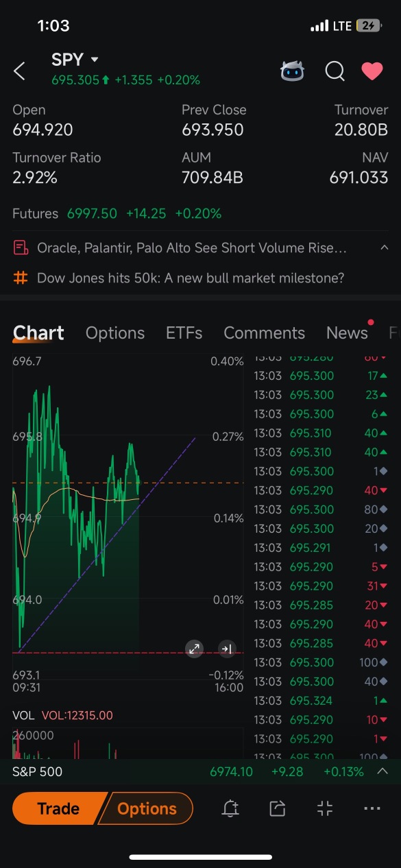Open the three-dot more menu

(x=372, y=809)
